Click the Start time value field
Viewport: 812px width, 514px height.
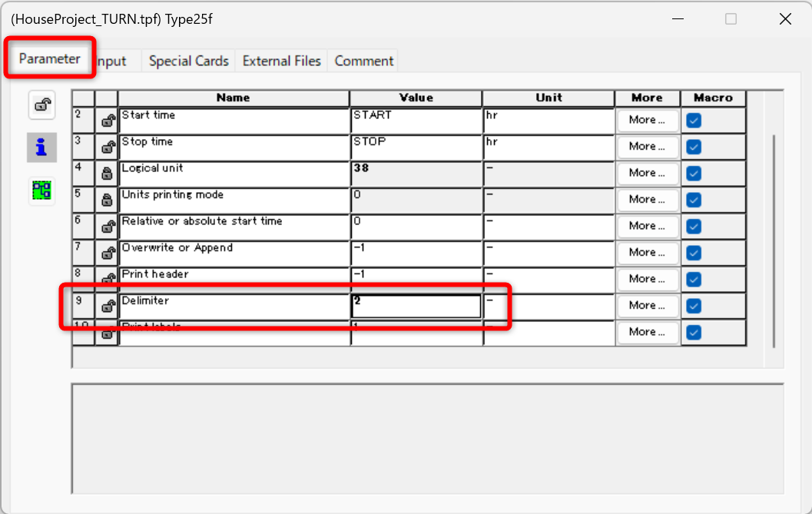pyautogui.click(x=416, y=121)
